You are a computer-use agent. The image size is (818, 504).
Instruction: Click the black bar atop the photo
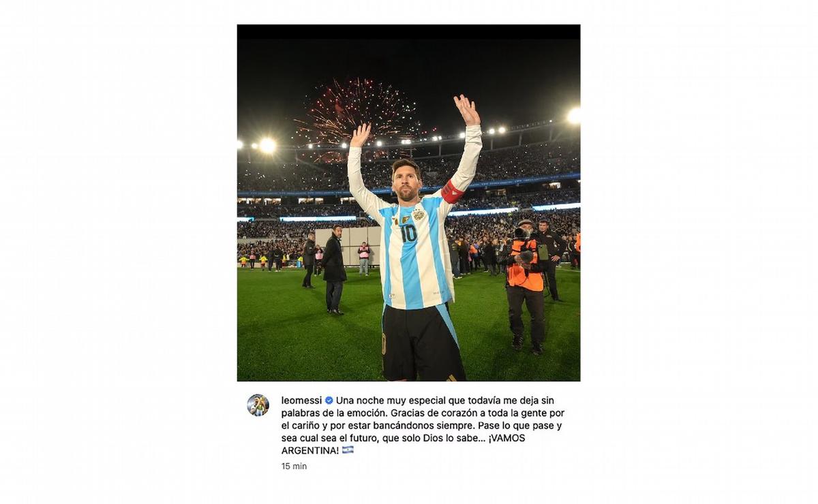click(x=408, y=32)
